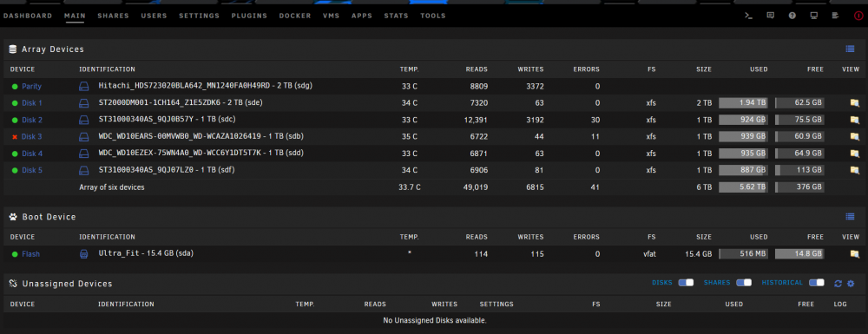
Task: Toggle the Shares switch
Action: click(744, 283)
